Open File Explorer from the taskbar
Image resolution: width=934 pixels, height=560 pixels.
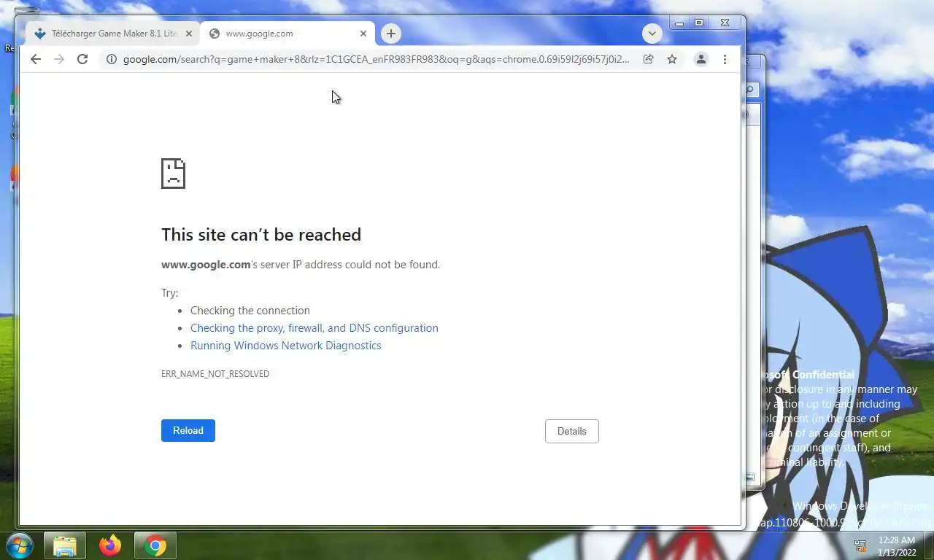[65, 546]
